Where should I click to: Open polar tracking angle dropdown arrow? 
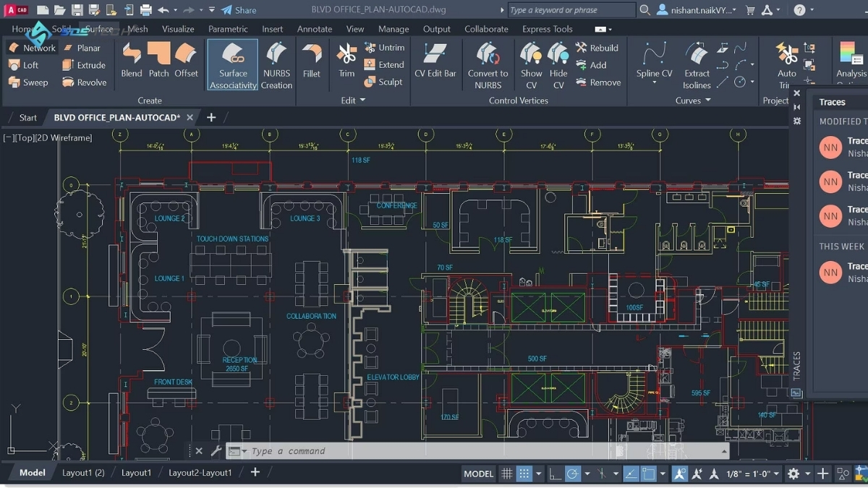click(x=587, y=474)
